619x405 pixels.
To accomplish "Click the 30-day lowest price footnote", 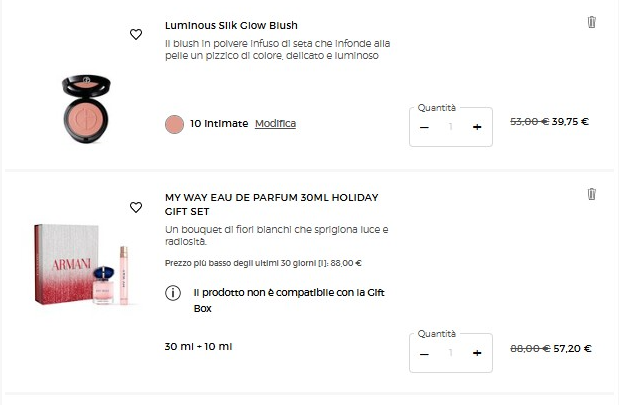I will click(263, 264).
